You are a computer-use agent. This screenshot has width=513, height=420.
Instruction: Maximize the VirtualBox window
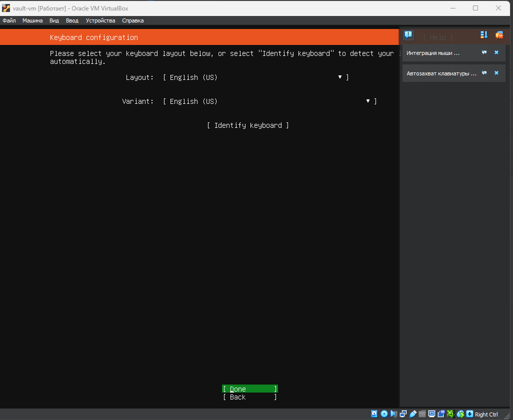coord(475,8)
